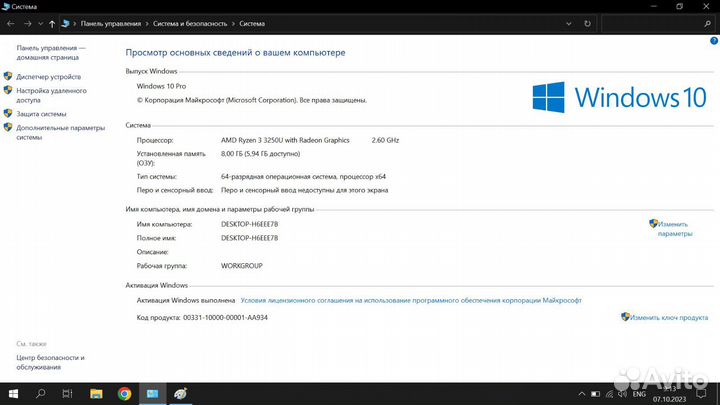Viewport: 720px width, 405px height.
Task: Open File Explorer from taskbar
Action: tap(96, 394)
